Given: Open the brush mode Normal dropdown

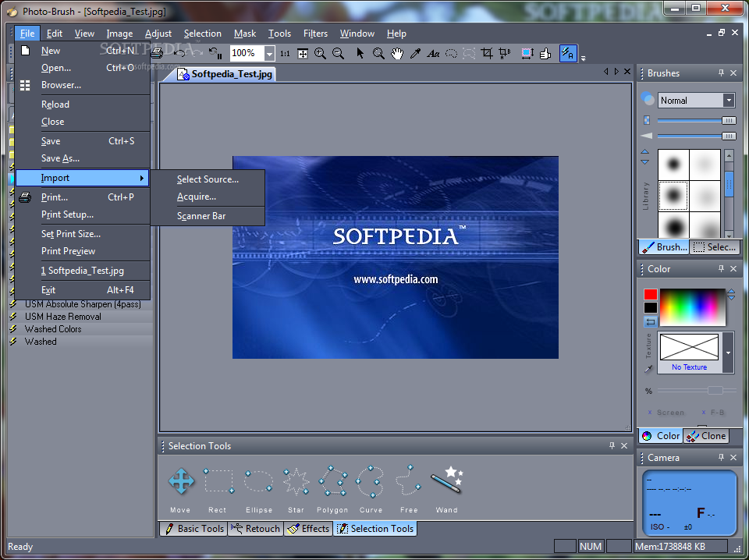Looking at the screenshot, I should pos(729,101).
